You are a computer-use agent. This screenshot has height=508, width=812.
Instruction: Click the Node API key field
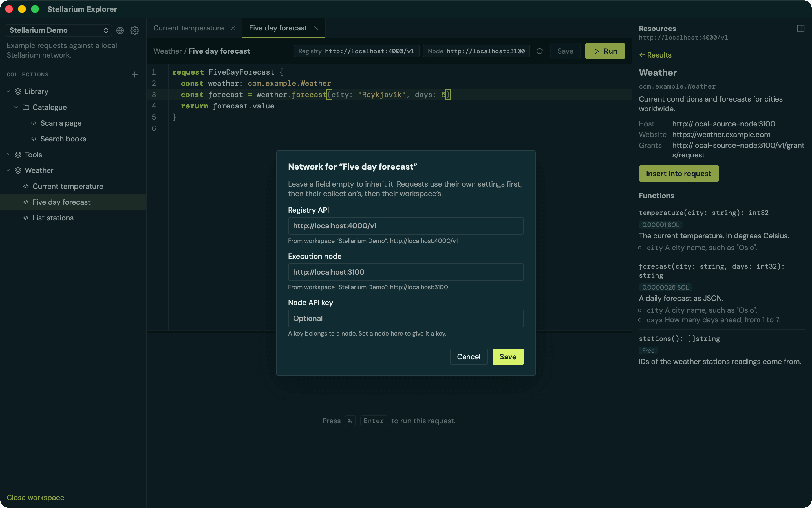(406, 318)
